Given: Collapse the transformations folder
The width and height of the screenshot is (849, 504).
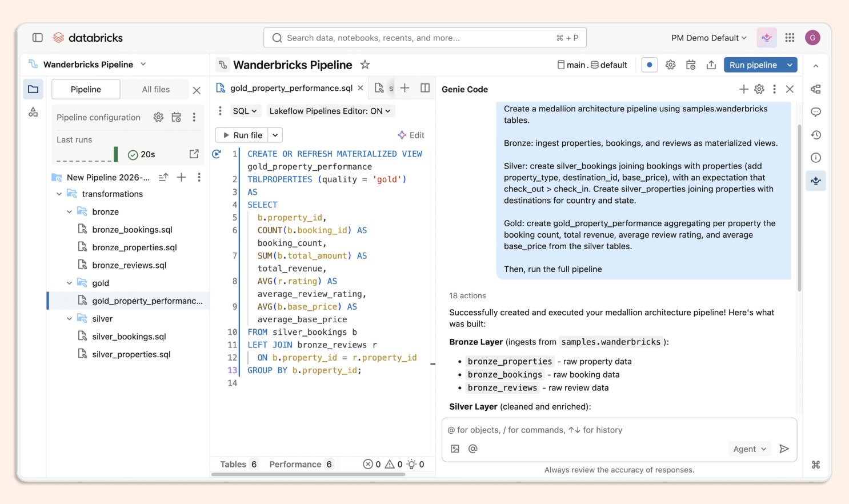Looking at the screenshot, I should pyautogui.click(x=59, y=194).
